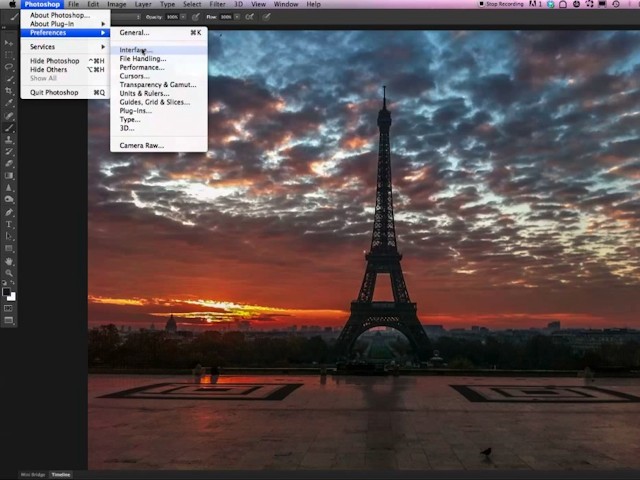Select the Horizontal Type tool

[9, 224]
